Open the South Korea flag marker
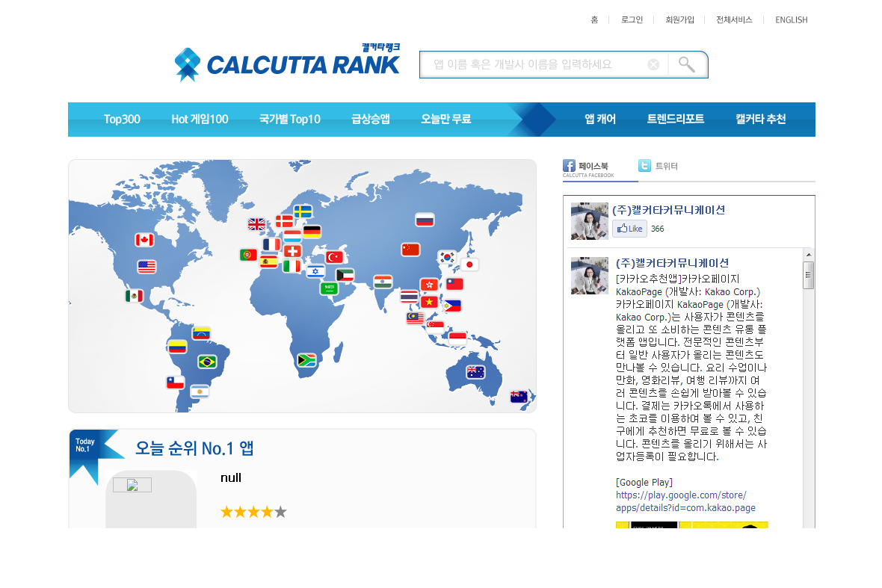The width and height of the screenshot is (882, 588). [448, 258]
